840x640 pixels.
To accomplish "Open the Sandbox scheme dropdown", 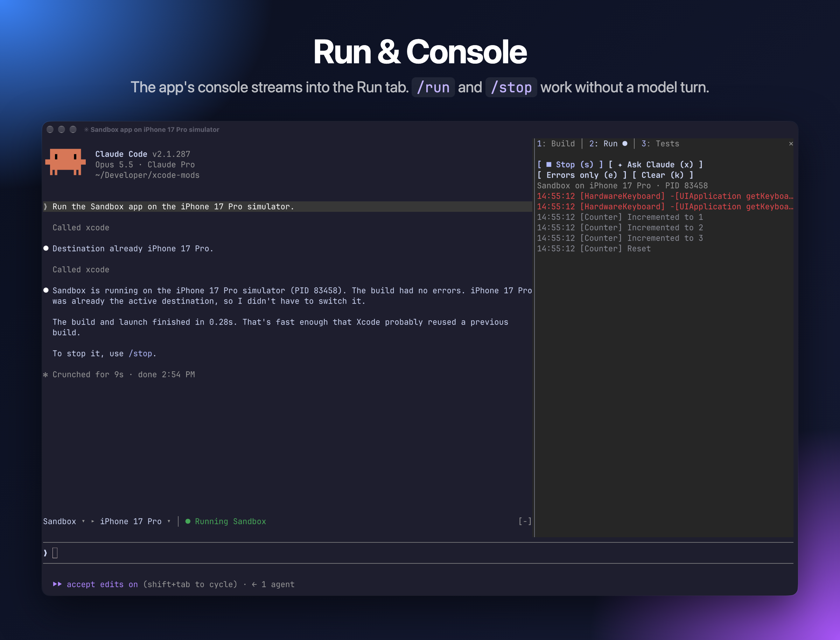I will click(x=64, y=521).
